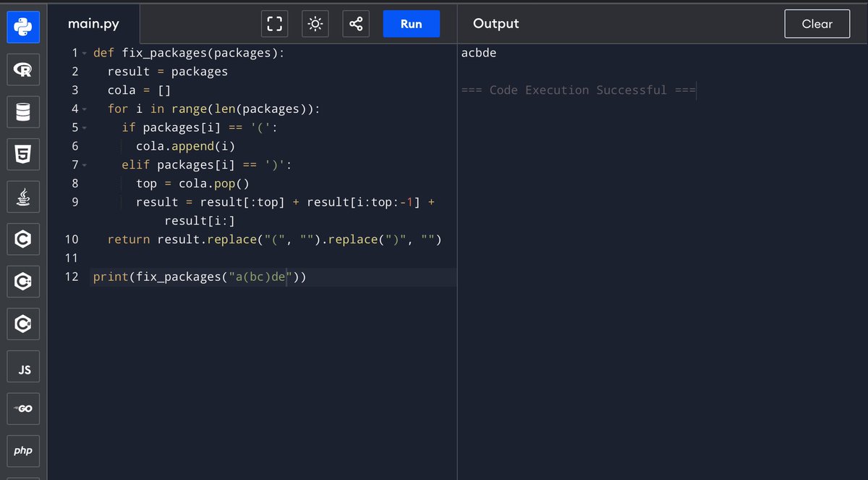
Task: Open the SQL database editor icon
Action: (22, 112)
